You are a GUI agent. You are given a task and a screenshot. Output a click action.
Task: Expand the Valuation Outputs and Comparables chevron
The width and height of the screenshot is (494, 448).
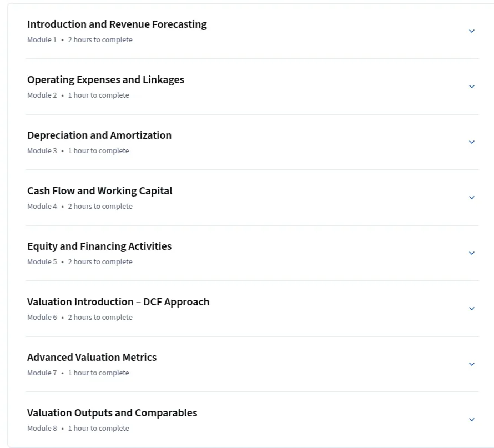click(472, 419)
